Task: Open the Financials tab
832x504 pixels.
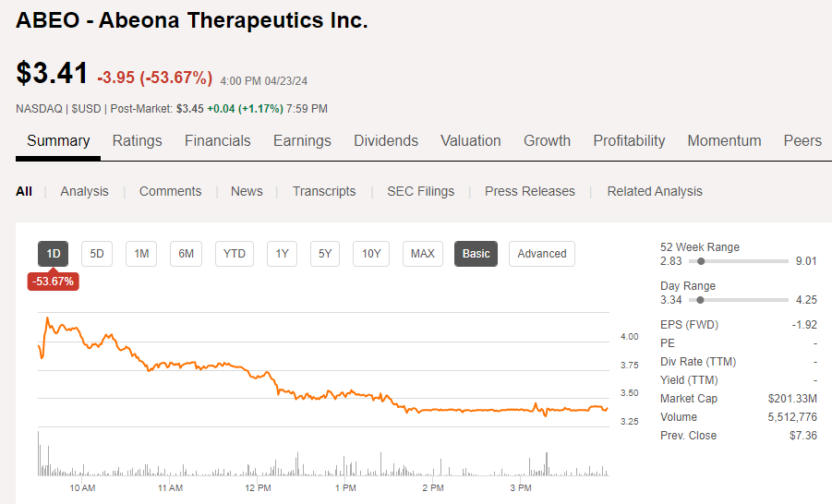Action: (x=217, y=140)
